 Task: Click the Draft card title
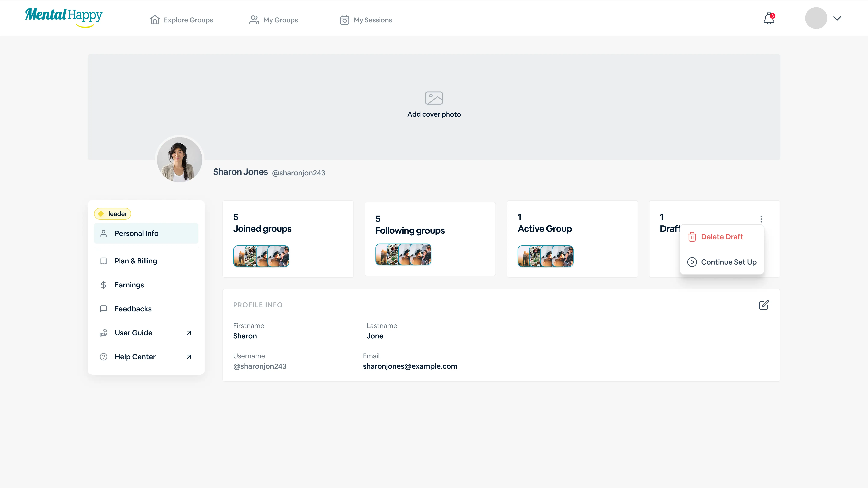670,229
